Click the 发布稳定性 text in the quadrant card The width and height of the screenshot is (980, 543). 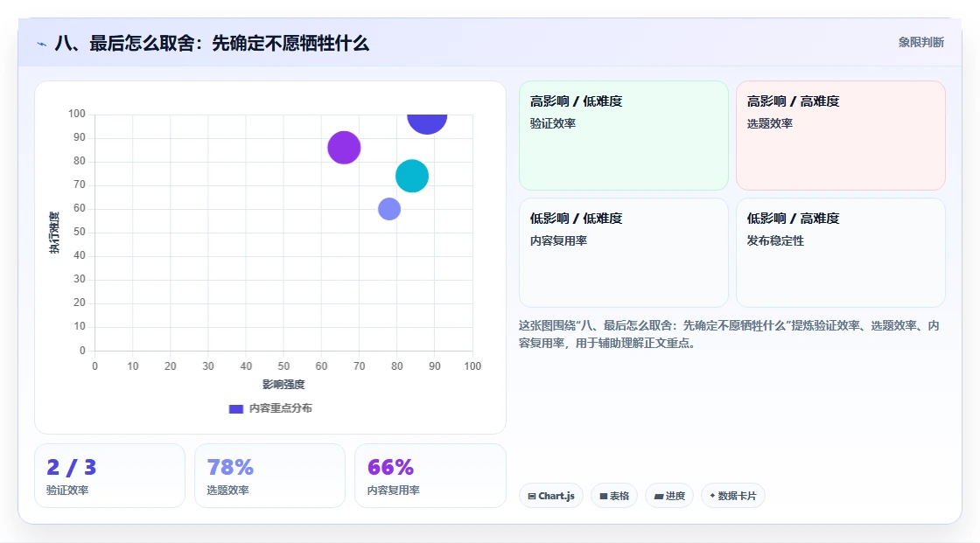tap(775, 240)
